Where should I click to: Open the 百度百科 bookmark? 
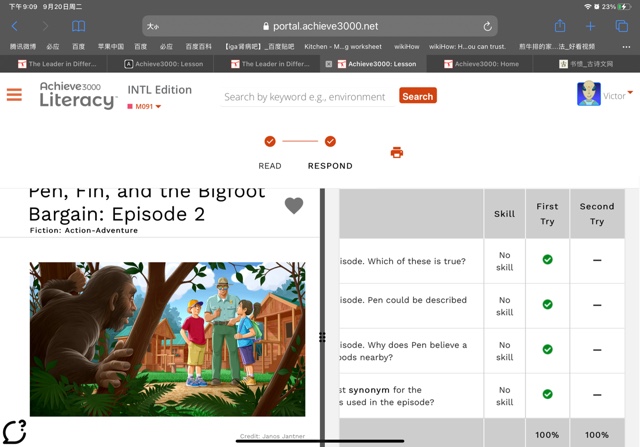199,47
